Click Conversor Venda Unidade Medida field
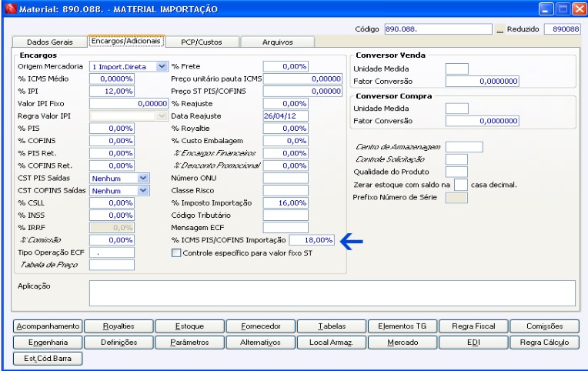 (456, 69)
